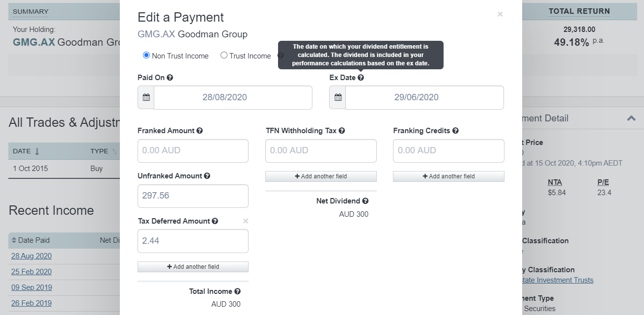Add another field under Tax Deferred Amount

(193, 267)
